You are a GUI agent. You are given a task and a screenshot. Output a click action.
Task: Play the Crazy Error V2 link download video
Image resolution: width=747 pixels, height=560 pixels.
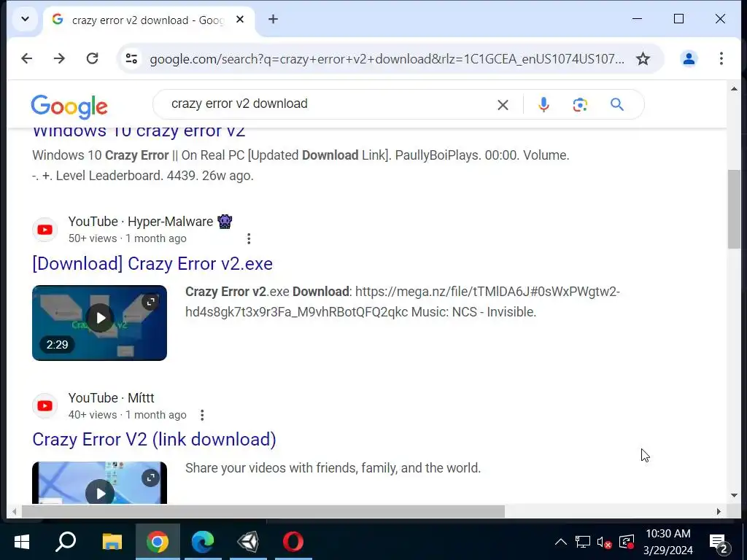99,492
